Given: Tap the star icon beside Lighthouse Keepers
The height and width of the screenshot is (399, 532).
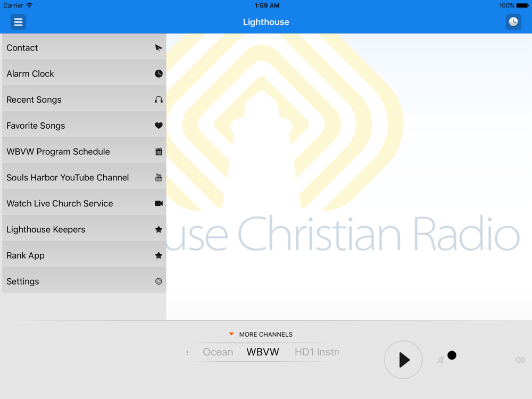Looking at the screenshot, I should [x=159, y=229].
